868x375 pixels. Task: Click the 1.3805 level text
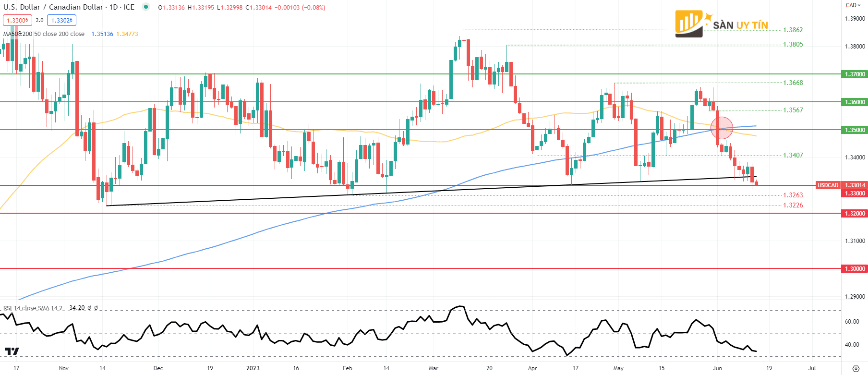pos(793,44)
